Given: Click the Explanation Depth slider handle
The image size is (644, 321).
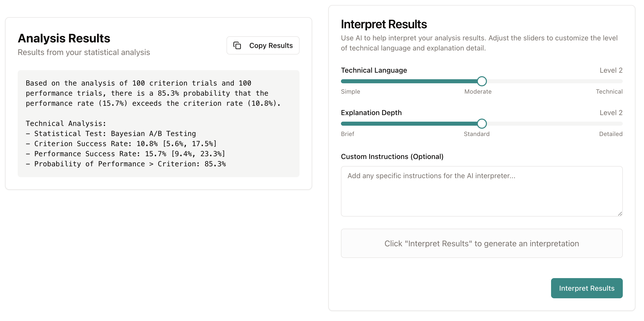Looking at the screenshot, I should (x=482, y=124).
